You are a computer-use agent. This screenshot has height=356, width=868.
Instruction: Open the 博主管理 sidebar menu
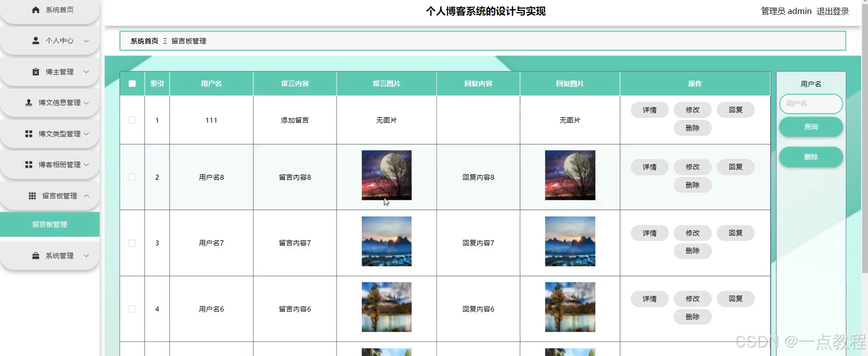(x=50, y=72)
